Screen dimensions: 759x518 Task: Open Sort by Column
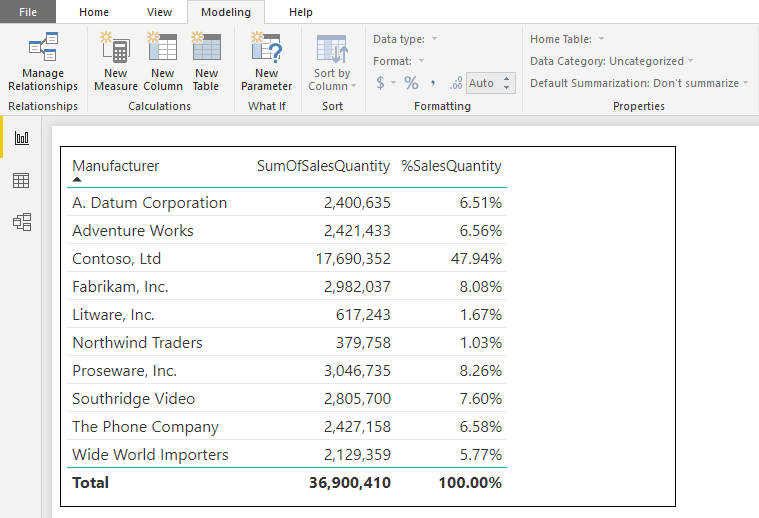tap(332, 62)
